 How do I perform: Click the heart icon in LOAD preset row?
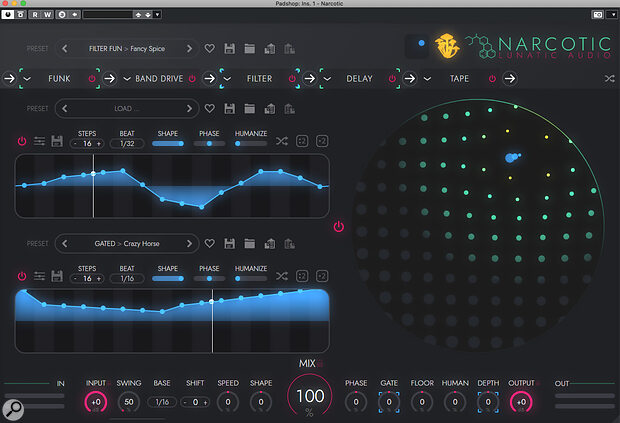(210, 108)
